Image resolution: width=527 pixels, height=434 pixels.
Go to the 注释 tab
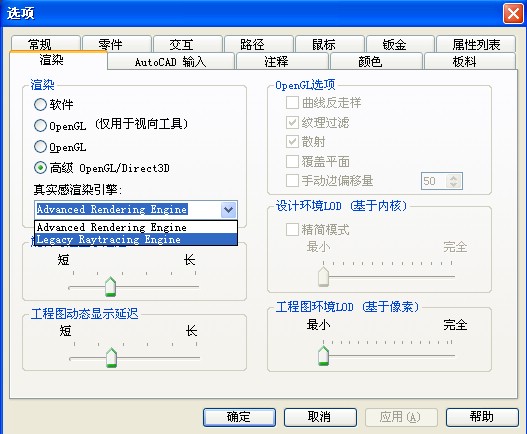pyautogui.click(x=282, y=62)
